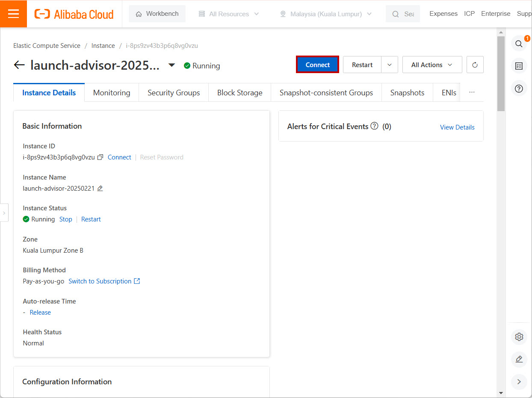Switch to the Security Groups tab
This screenshot has height=398, width=532.
(x=174, y=93)
